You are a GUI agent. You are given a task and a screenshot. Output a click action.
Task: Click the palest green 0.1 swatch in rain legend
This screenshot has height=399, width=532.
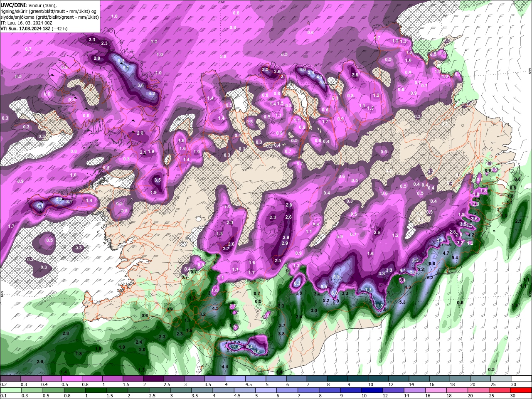point(11,390)
